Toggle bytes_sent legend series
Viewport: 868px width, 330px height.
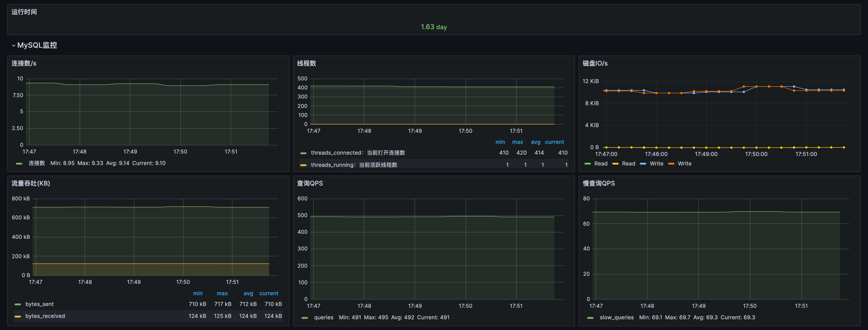point(39,304)
